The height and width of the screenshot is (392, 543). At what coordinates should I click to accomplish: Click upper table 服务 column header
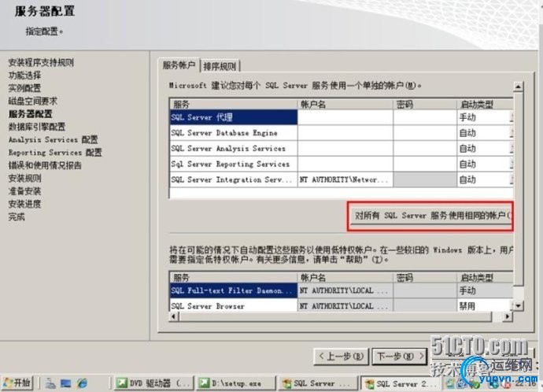point(234,104)
